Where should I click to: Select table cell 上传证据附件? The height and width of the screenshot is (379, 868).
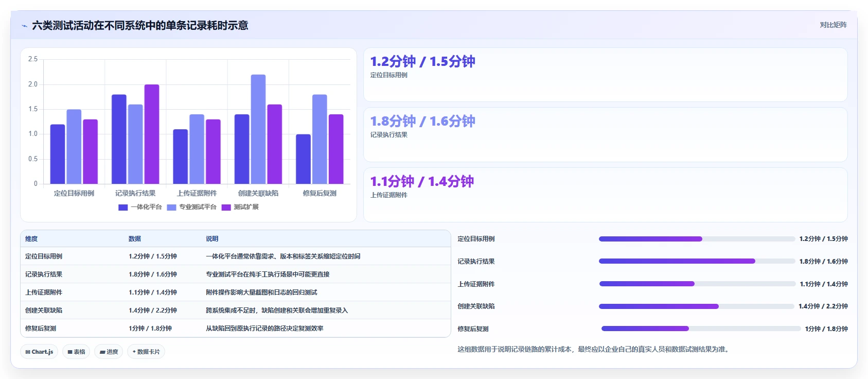click(44, 292)
